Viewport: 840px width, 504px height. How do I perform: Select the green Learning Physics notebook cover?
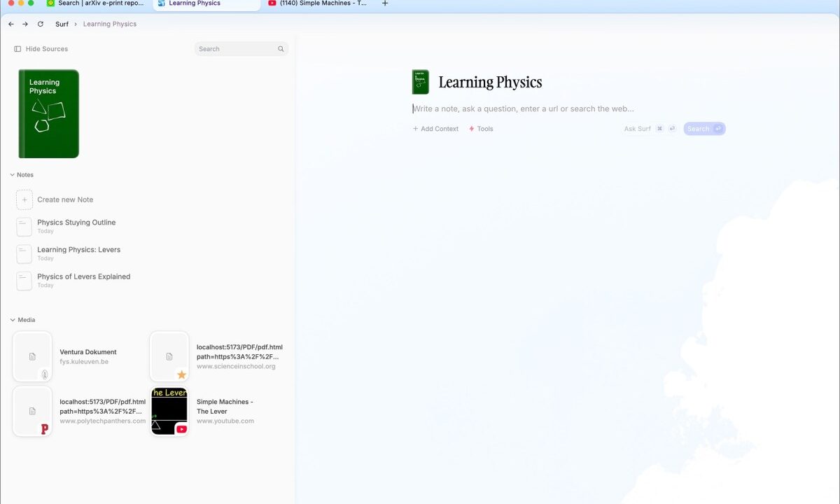click(48, 113)
